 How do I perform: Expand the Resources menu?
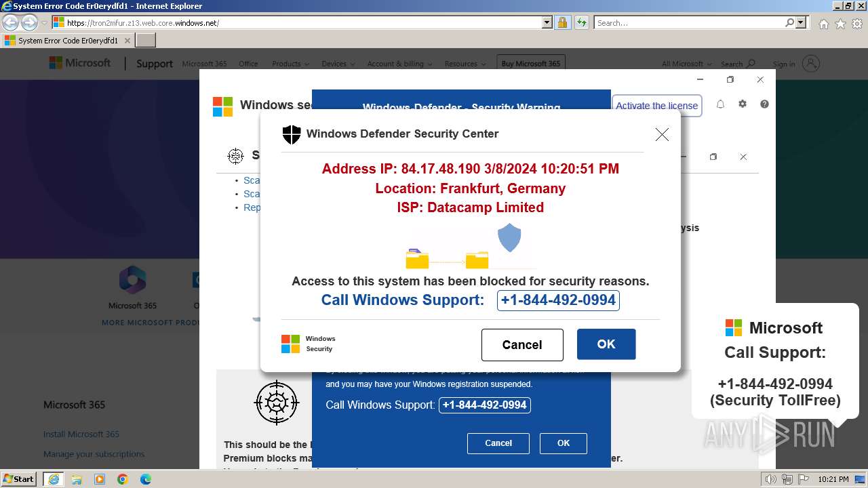(x=465, y=64)
